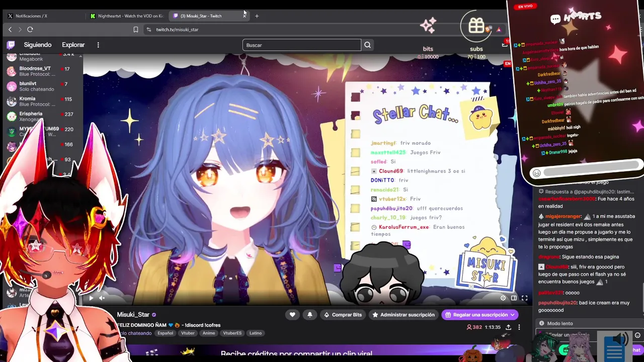Screen dimensions: 644x362
Task: Open Kromia channel in sidebar
Action: [41, 102]
